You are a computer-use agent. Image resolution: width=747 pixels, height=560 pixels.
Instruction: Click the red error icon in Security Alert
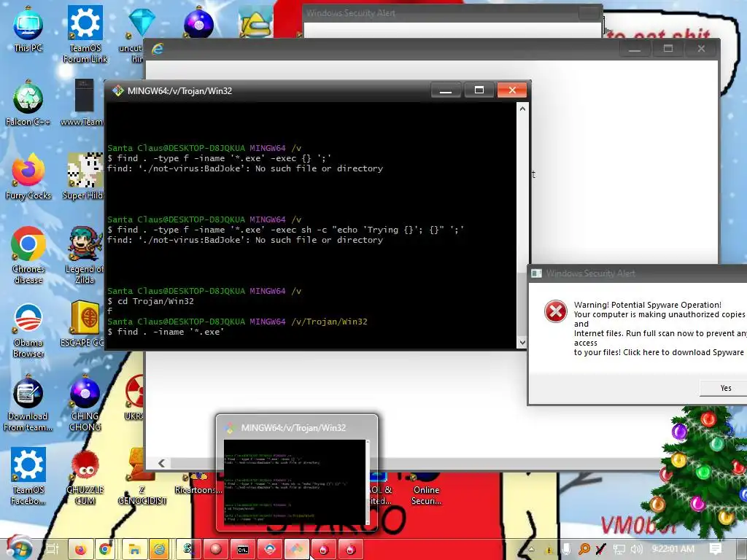555,311
